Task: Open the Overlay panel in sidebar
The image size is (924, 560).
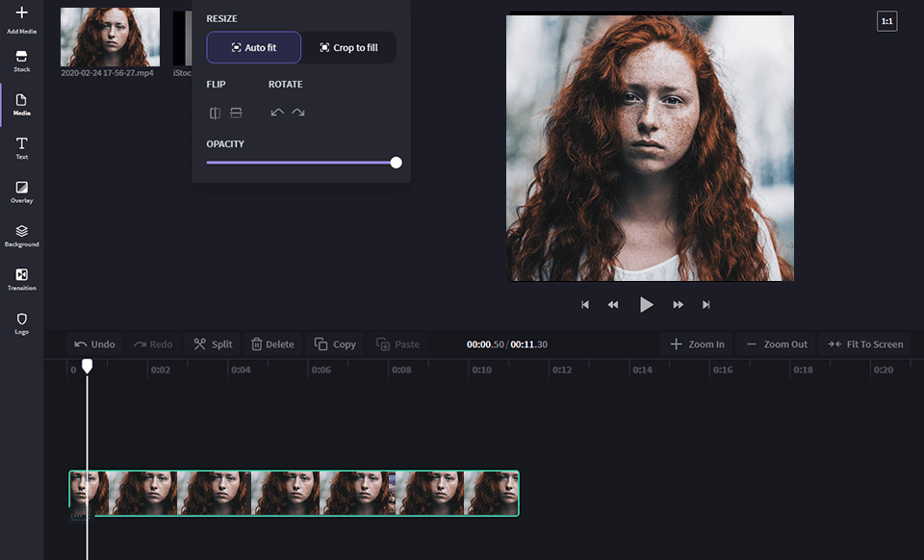Action: pos(21,191)
